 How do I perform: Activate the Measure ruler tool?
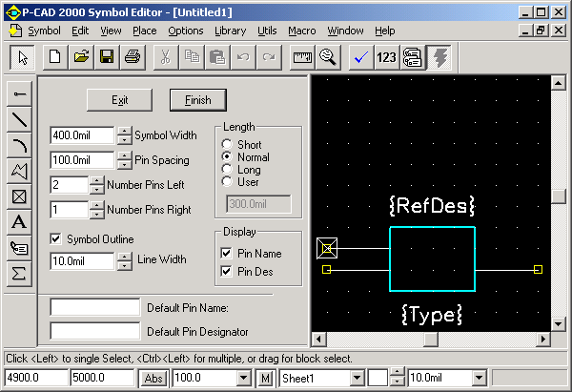pyautogui.click(x=302, y=57)
